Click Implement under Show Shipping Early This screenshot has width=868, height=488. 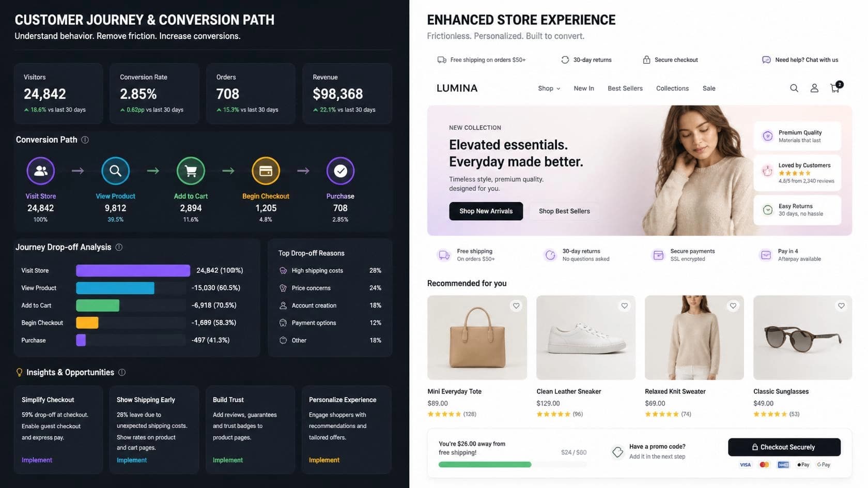click(x=132, y=460)
